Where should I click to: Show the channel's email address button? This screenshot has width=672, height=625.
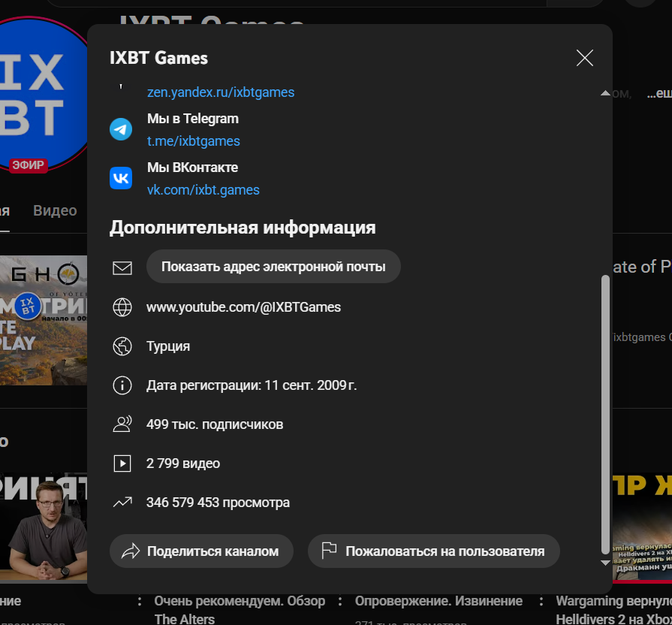pyautogui.click(x=273, y=267)
